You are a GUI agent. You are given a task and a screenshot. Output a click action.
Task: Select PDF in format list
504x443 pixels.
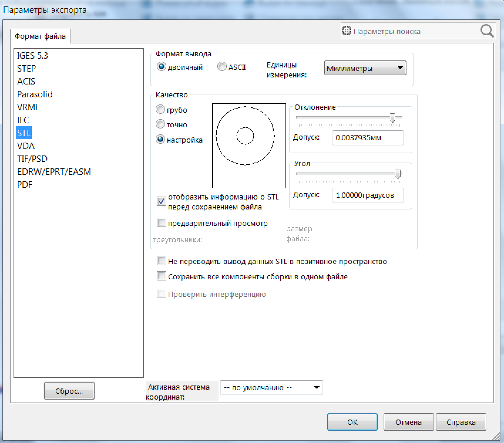(25, 185)
